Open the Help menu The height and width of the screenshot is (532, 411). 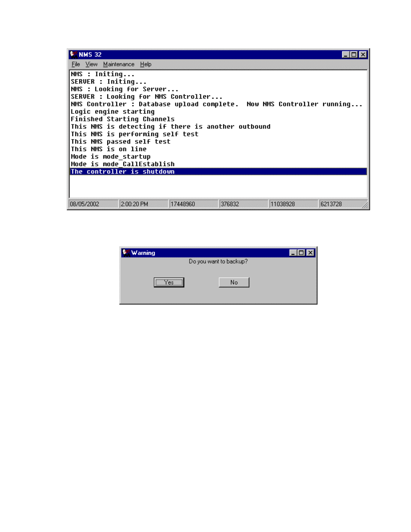(x=146, y=64)
